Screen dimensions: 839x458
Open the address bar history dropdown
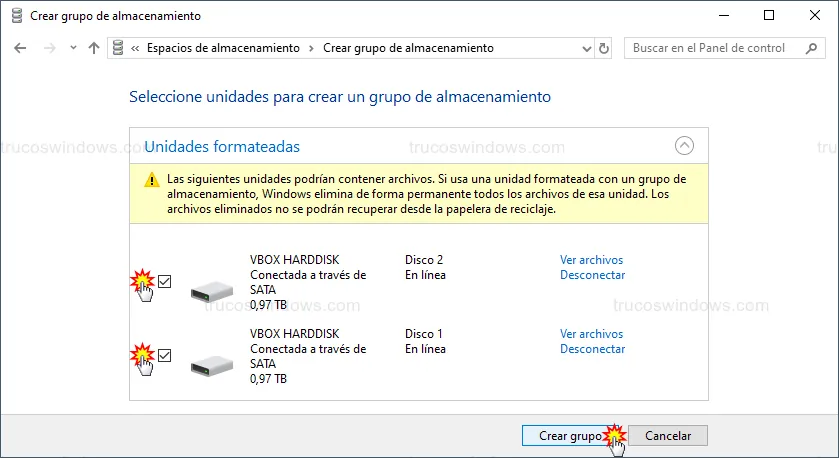(584, 48)
